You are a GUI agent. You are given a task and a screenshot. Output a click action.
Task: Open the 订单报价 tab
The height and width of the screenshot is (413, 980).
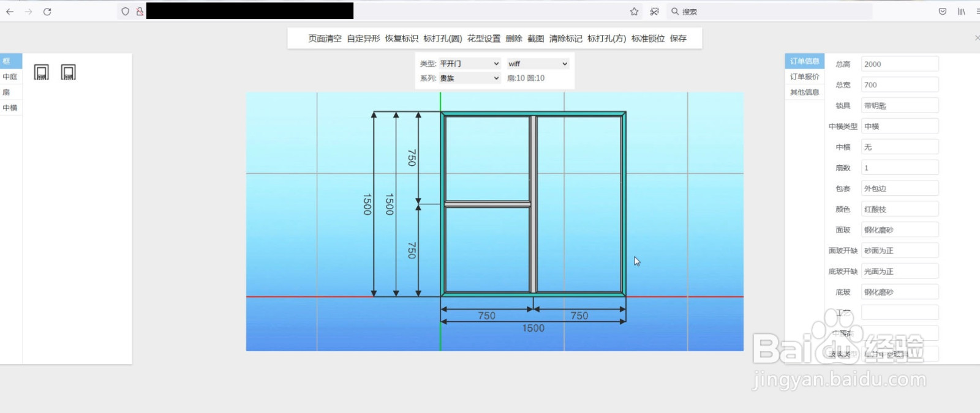pyautogui.click(x=804, y=76)
